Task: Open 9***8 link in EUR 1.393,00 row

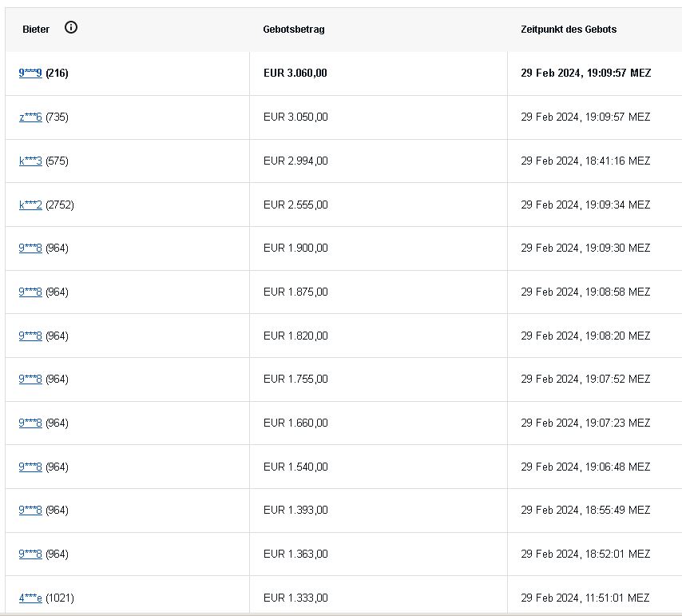Action: [30, 510]
